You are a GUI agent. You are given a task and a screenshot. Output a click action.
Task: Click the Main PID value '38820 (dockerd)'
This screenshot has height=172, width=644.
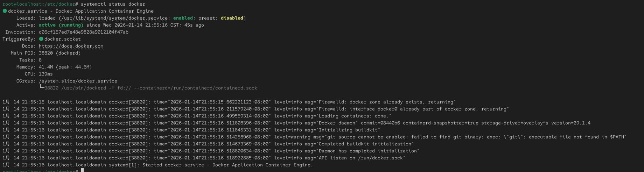(60, 53)
